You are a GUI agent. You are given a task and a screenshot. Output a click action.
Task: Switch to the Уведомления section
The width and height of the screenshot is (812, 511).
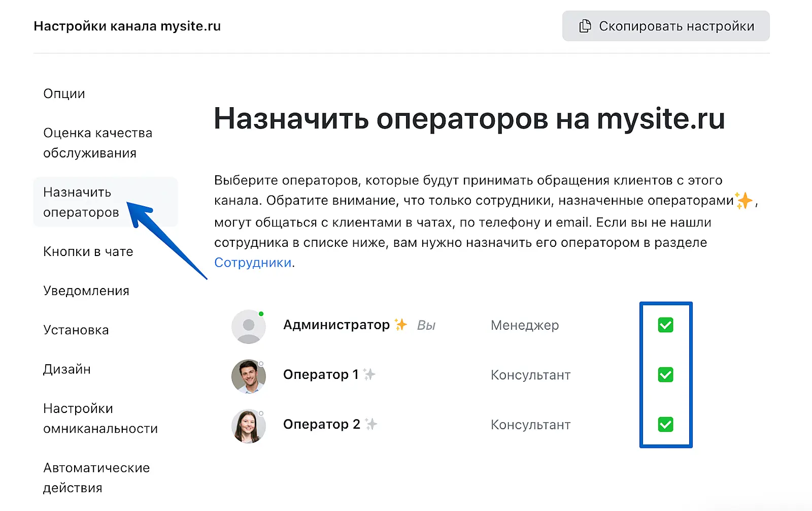tap(86, 291)
